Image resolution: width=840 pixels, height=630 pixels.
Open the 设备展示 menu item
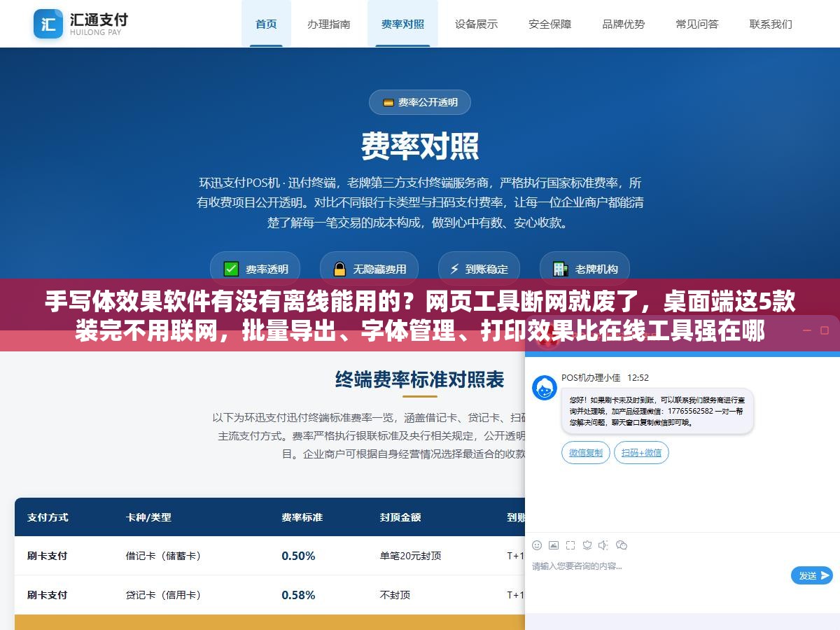tap(476, 24)
